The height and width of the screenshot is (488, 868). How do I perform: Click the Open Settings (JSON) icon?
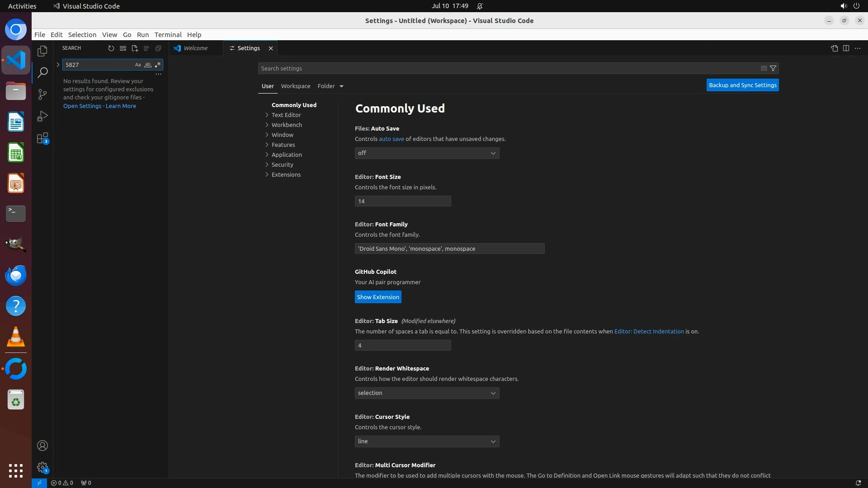tap(834, 48)
